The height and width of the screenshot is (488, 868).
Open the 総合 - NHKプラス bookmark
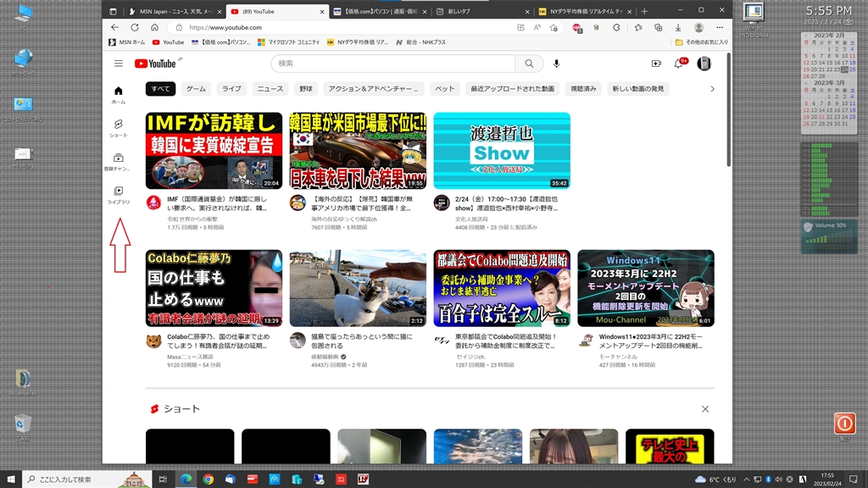(420, 42)
